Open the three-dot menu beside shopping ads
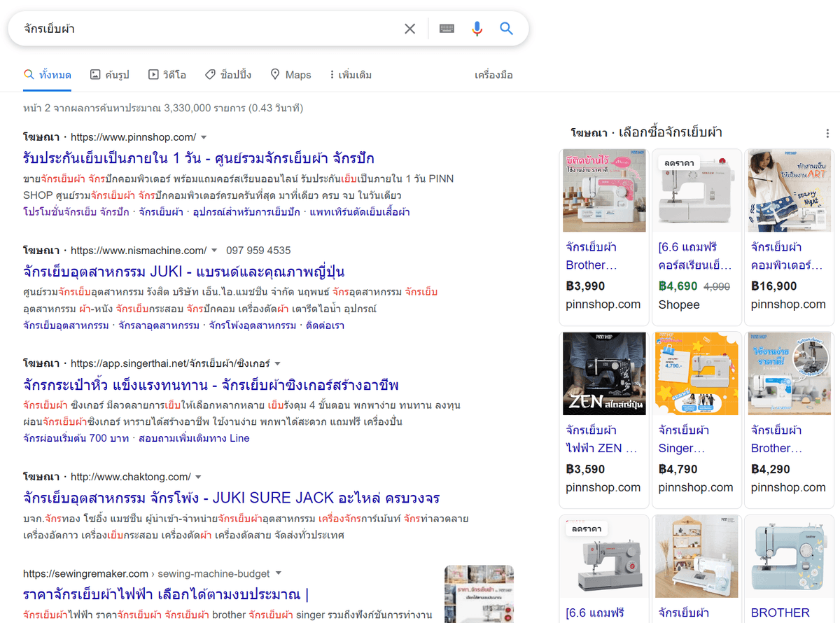This screenshot has width=840, height=623. click(827, 133)
